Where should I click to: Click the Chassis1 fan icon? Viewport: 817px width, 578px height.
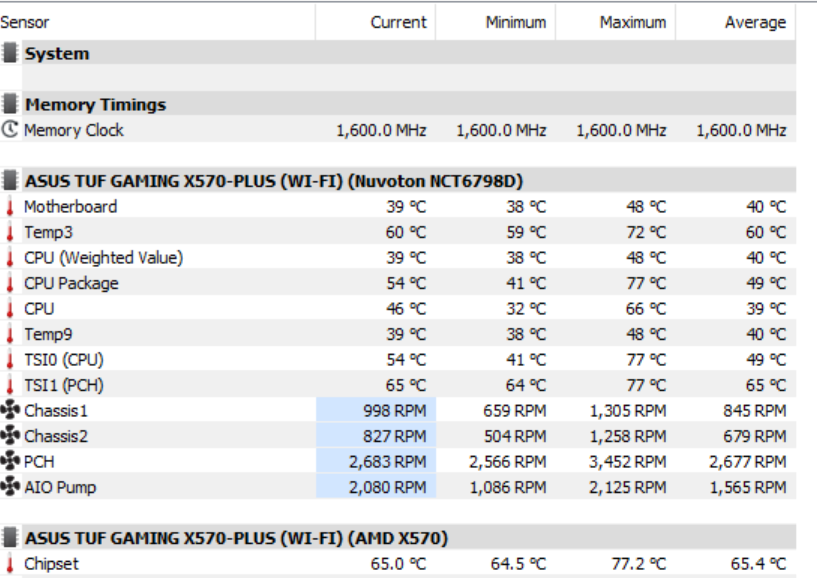pos(10,410)
